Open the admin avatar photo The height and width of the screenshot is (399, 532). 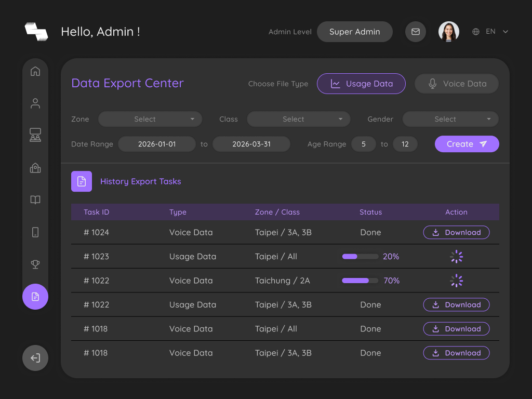(x=449, y=32)
